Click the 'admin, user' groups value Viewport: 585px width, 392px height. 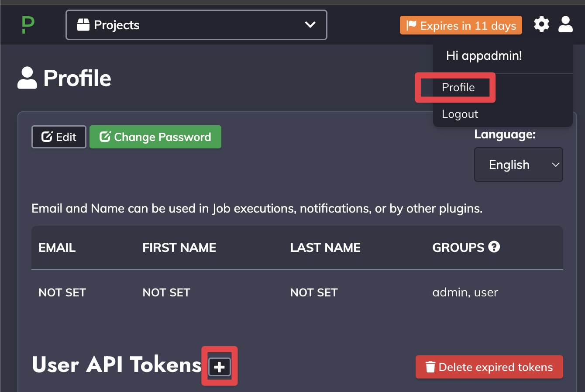point(465,292)
